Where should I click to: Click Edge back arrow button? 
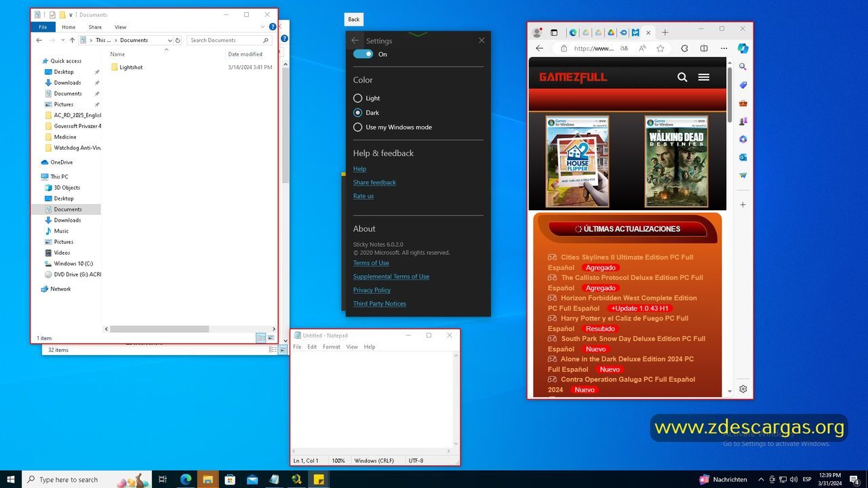pyautogui.click(x=539, y=48)
